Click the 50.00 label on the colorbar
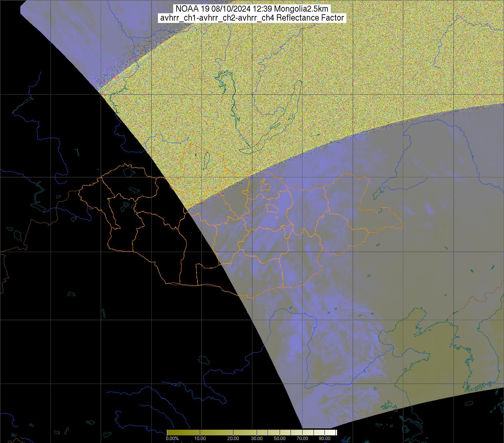 point(280,439)
